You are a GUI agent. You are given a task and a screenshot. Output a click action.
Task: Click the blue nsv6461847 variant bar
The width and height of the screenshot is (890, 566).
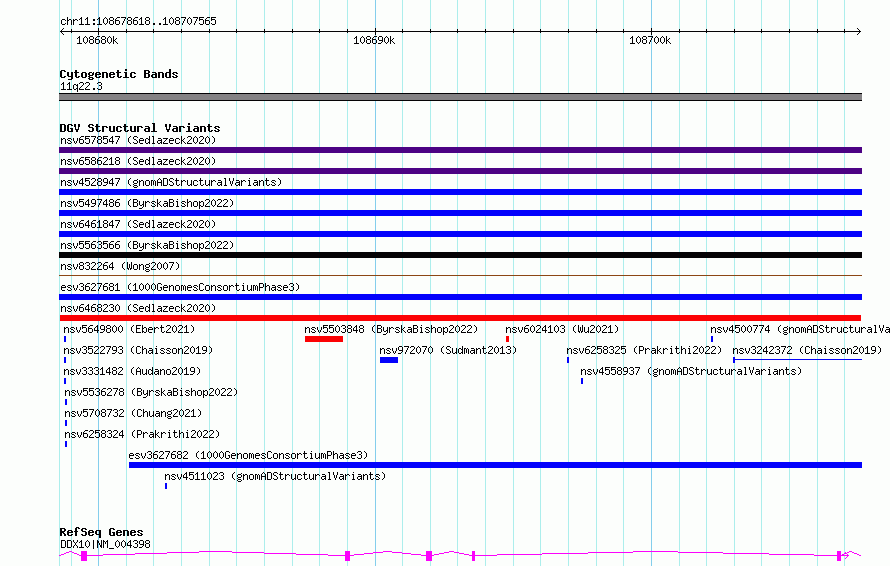tap(460, 234)
